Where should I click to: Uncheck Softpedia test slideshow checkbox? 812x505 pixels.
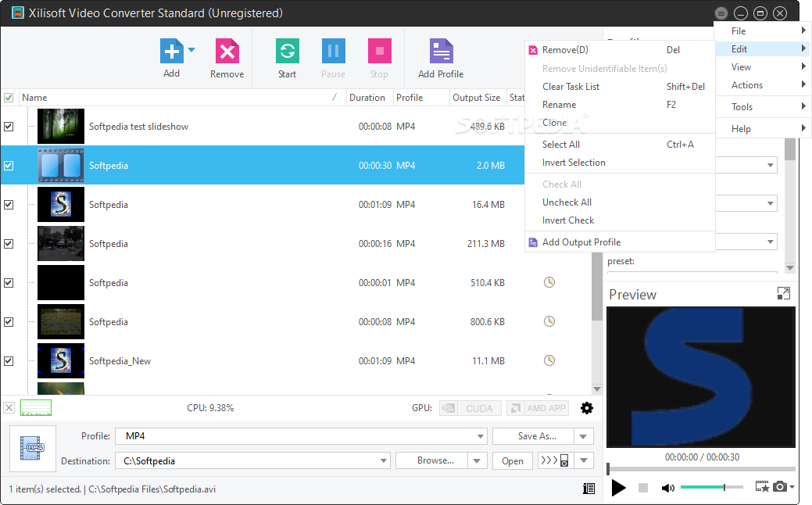9,127
